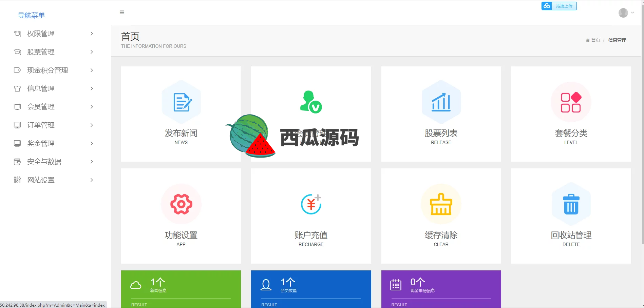Click the 股票管理 sidebar icon
The width and height of the screenshot is (644, 308).
coord(17,52)
